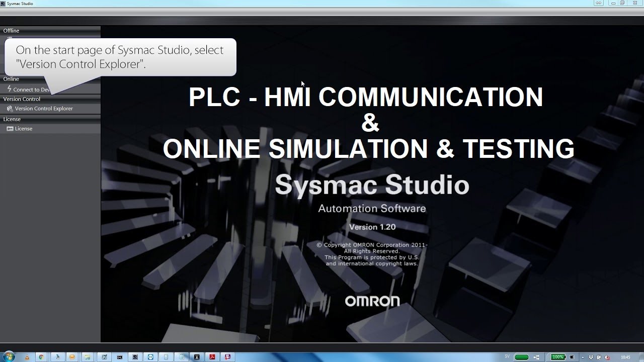Open the Windows Start menu orb
The height and width of the screenshot is (362, 644).
click(x=9, y=356)
